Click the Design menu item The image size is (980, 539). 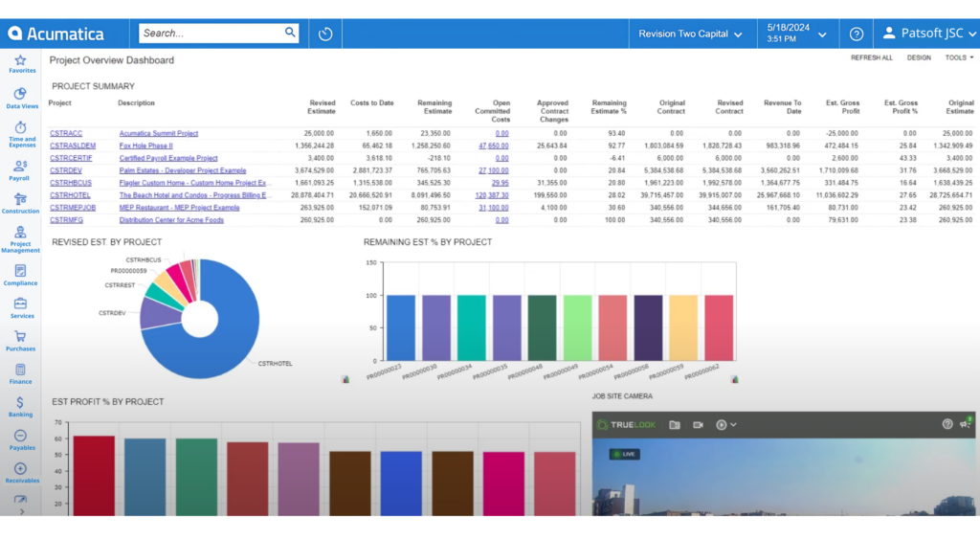[x=918, y=57]
